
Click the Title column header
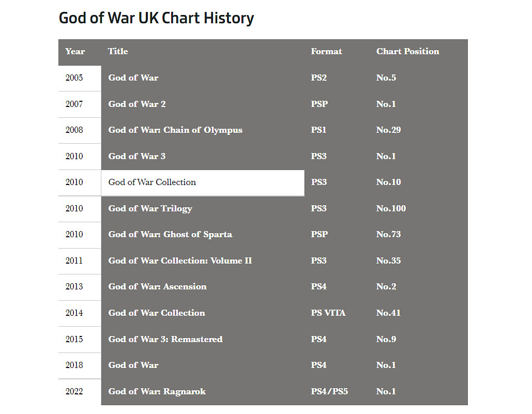[x=118, y=52]
